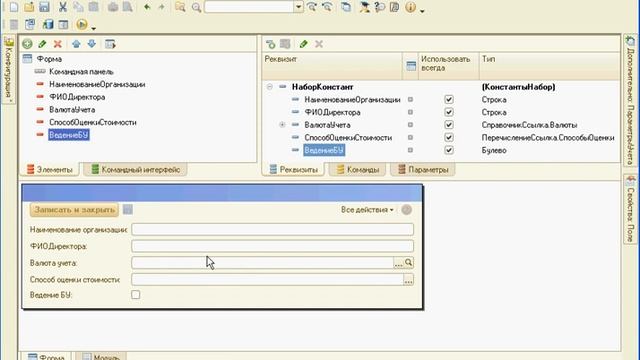640x360 pixels.
Task: Toggle Использовать всегда for СпособОценкиСтоимости
Action: coord(449,138)
